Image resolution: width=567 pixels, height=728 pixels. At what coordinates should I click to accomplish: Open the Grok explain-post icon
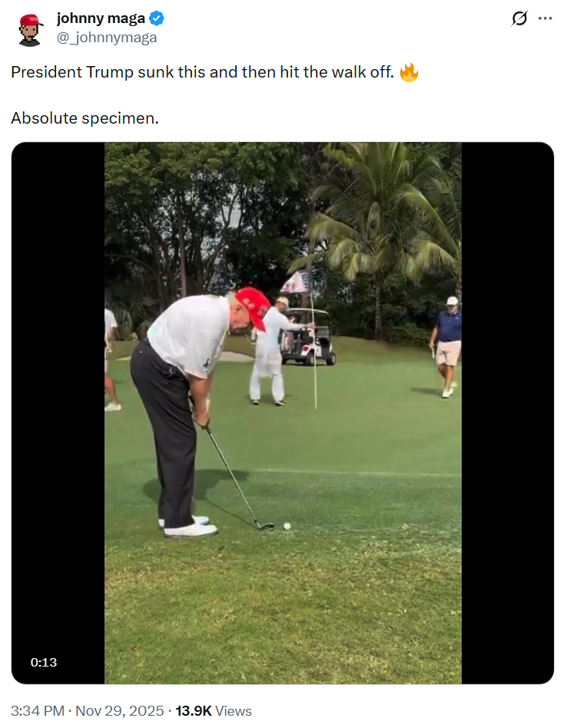519,18
